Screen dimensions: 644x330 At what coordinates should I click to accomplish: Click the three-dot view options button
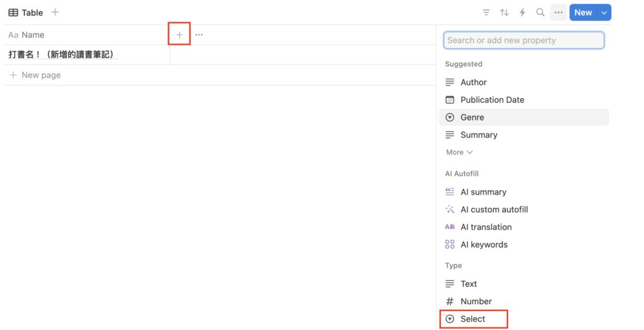558,13
